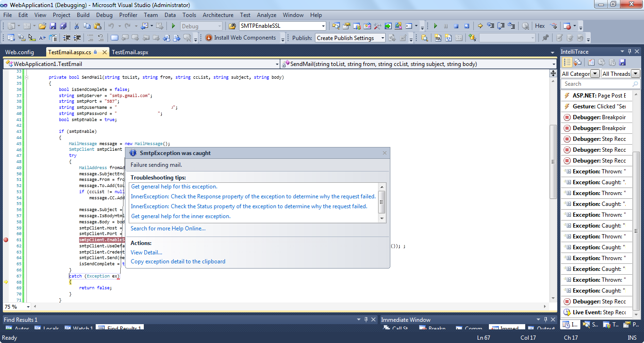Click the troubleshooting tips list scrollbar
This screenshot has height=343, width=644.
(382, 203)
